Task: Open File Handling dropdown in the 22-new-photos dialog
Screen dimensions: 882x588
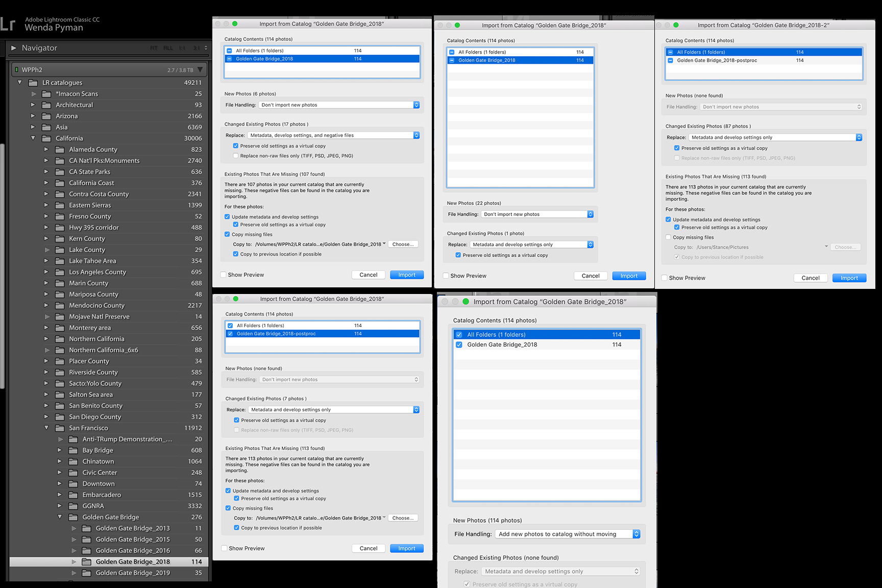Action: [x=537, y=214]
